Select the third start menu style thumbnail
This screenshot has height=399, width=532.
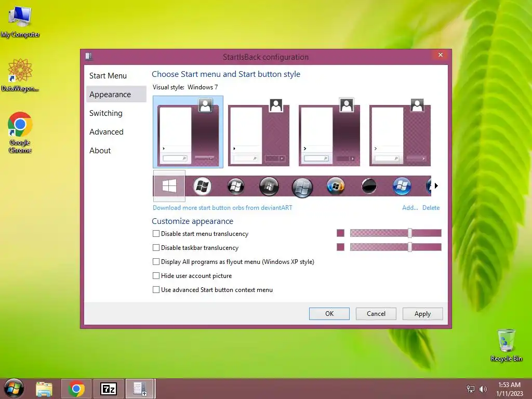[x=329, y=132]
